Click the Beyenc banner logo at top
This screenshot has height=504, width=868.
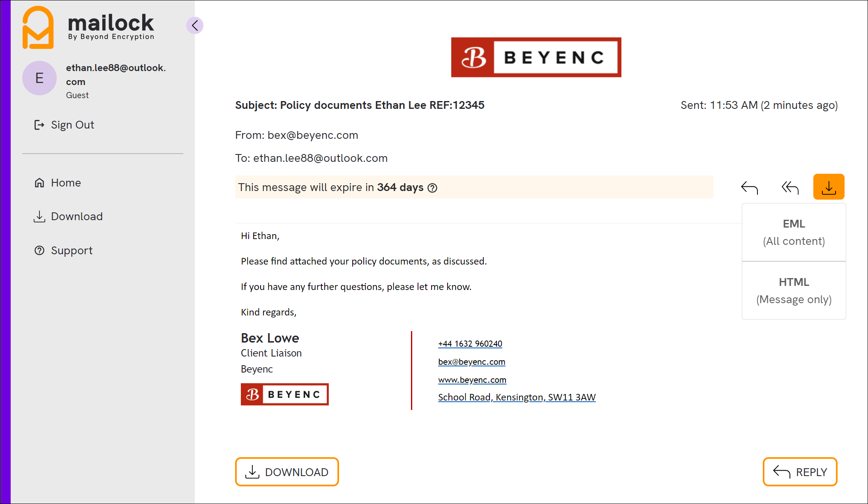point(536,58)
